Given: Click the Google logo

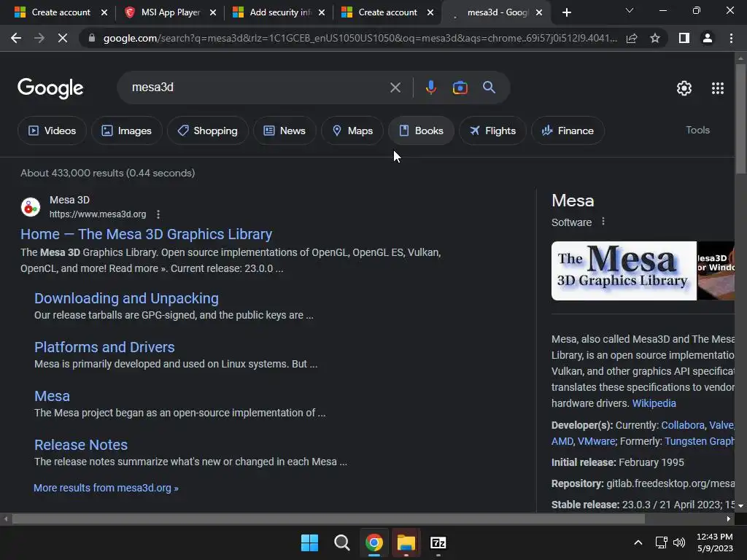Looking at the screenshot, I should pyautogui.click(x=50, y=88).
